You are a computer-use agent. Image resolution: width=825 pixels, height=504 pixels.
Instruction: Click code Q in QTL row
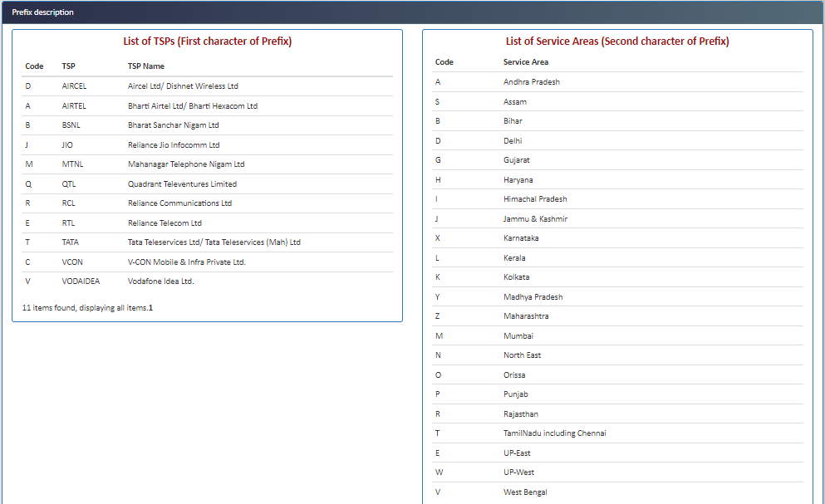(28, 184)
